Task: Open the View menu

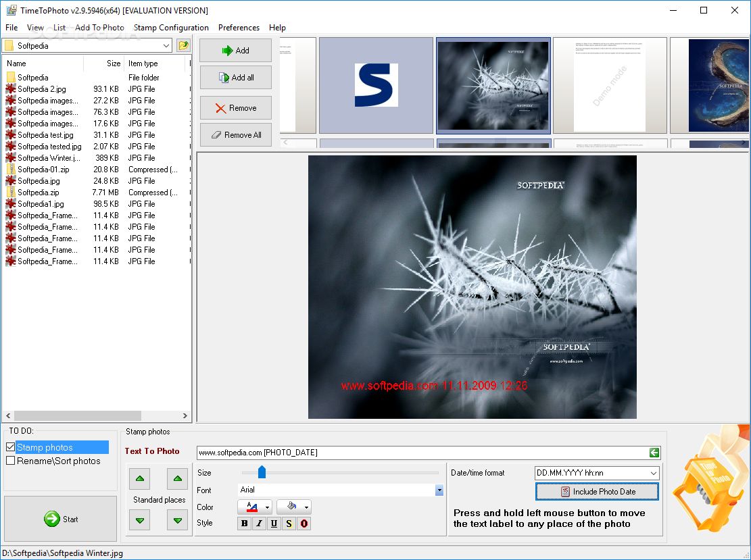Action: [x=35, y=28]
